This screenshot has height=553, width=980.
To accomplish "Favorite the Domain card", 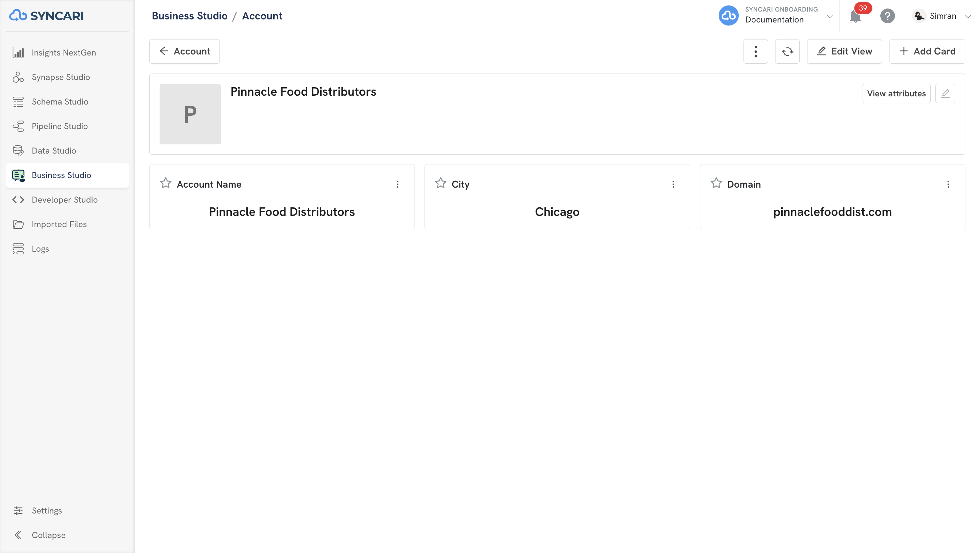I will [716, 184].
